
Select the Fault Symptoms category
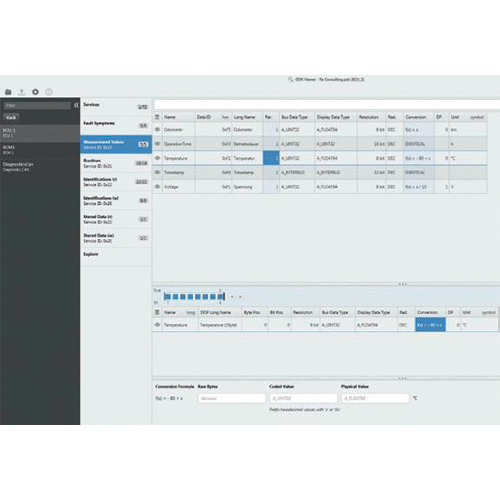point(116,125)
